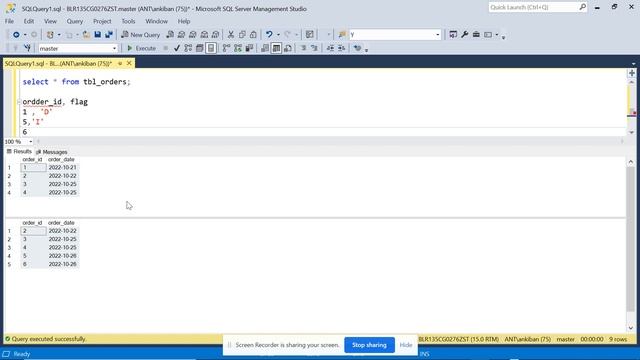The image size is (640, 360).
Task: Toggle Include Client Statistics
Action: pyautogui.click(x=249, y=48)
